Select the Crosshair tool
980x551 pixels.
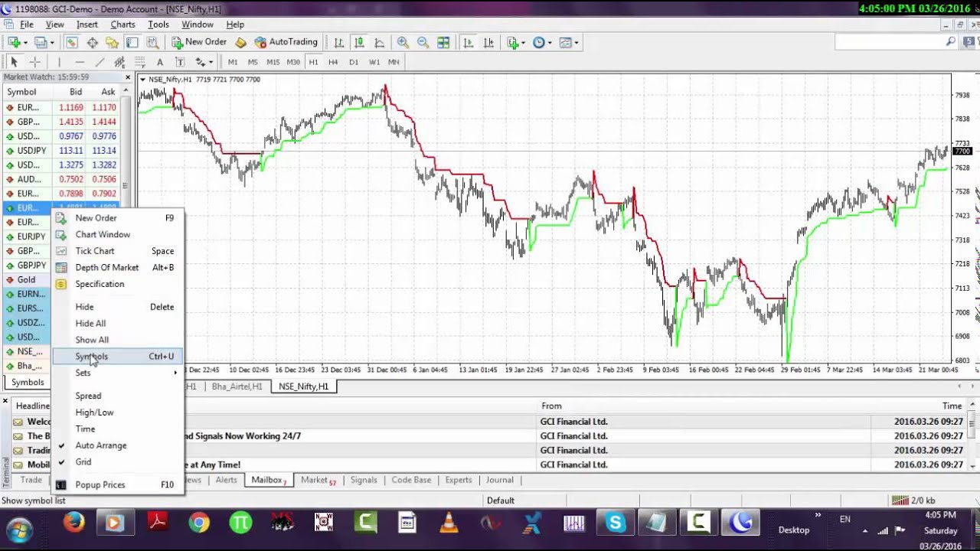(x=34, y=62)
